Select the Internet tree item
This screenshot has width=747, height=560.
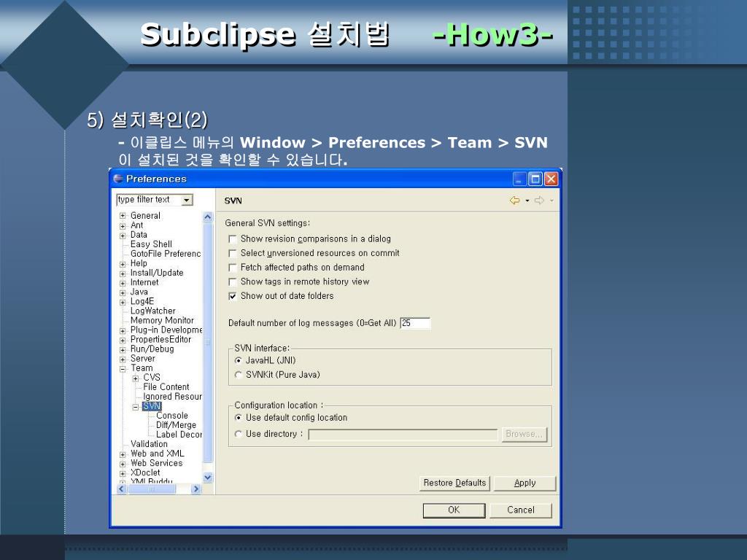tap(144, 282)
